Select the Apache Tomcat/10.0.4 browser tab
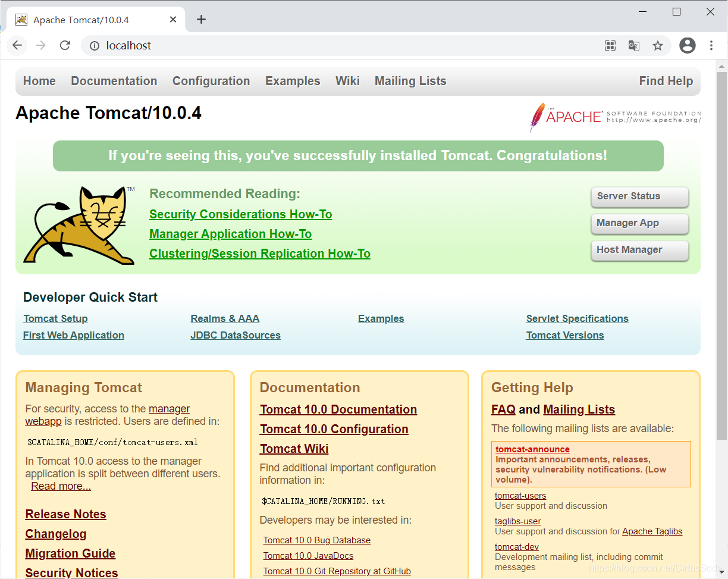Viewport: 728px width, 579px height. coord(95,20)
